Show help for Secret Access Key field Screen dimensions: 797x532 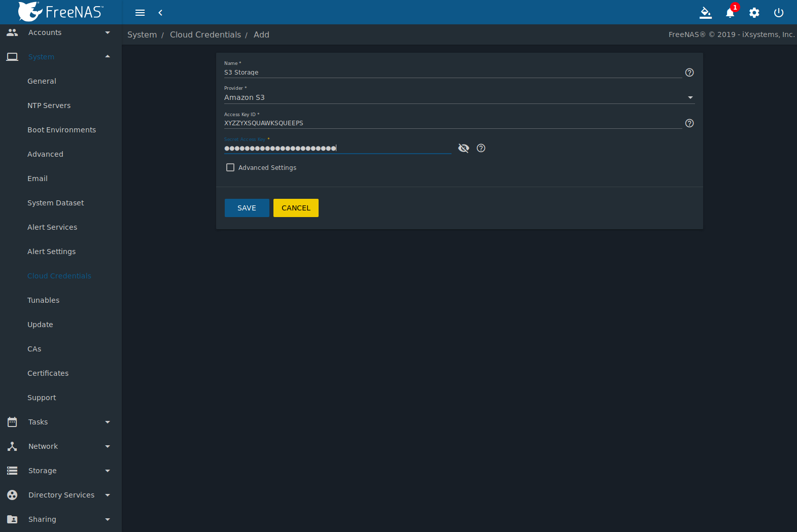[481, 148]
